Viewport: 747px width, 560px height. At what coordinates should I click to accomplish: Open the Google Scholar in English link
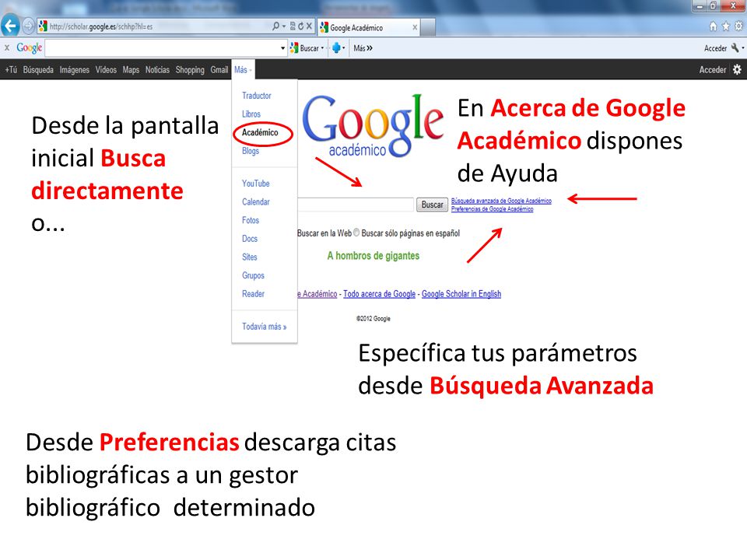(461, 294)
